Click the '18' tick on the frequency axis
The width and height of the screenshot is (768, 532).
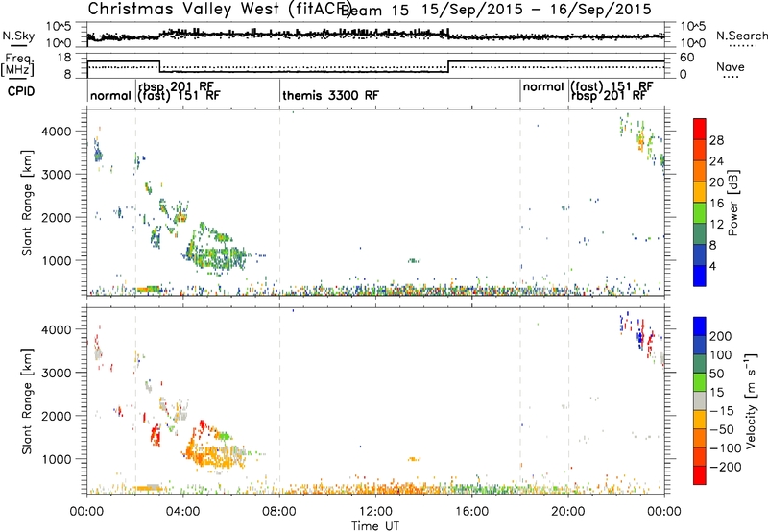tap(63, 58)
